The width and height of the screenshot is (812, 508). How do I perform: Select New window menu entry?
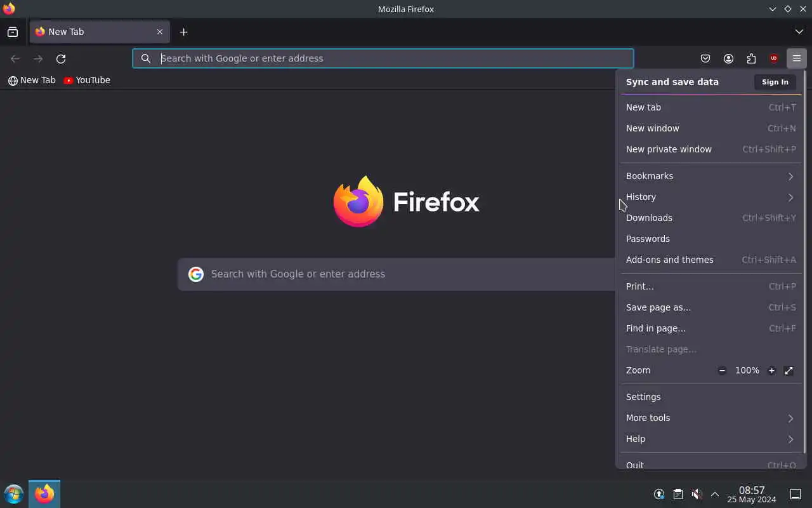[710, 128]
